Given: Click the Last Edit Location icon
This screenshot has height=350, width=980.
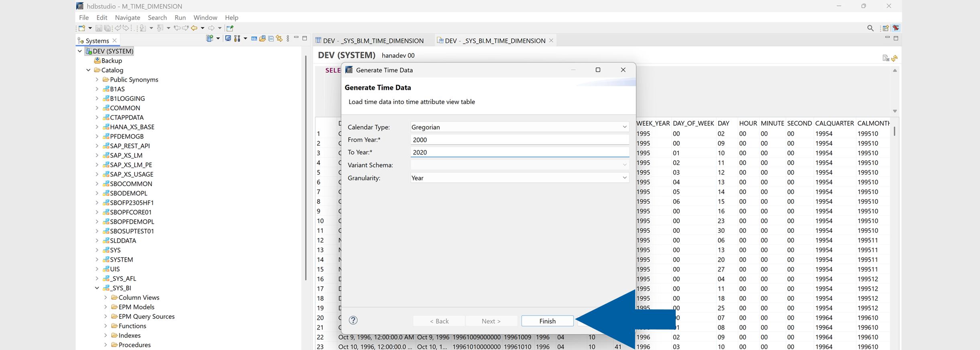Looking at the screenshot, I should pos(177,28).
